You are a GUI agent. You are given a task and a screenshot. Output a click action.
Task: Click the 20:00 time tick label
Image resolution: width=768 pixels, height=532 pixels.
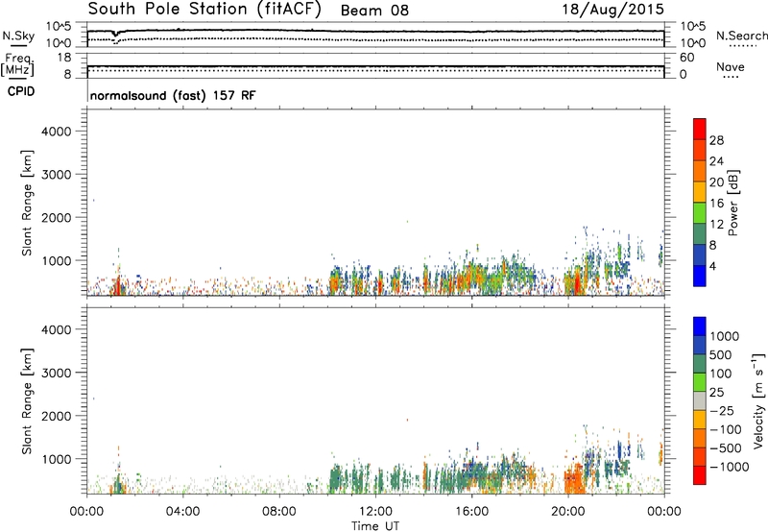click(568, 512)
